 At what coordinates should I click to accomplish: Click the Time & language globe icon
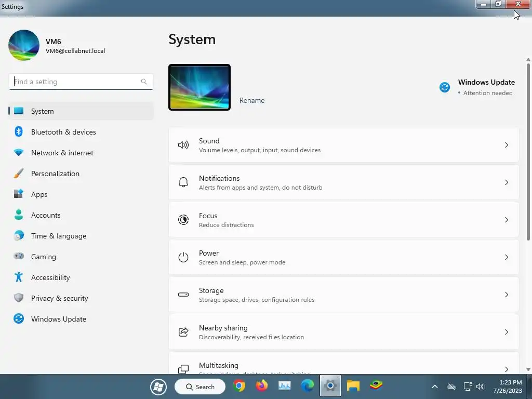click(19, 235)
